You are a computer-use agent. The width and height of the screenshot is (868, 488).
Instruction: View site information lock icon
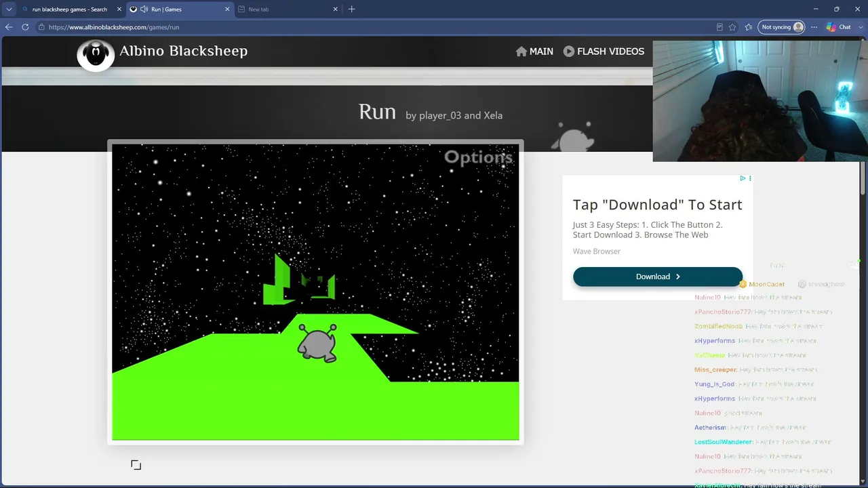(41, 27)
